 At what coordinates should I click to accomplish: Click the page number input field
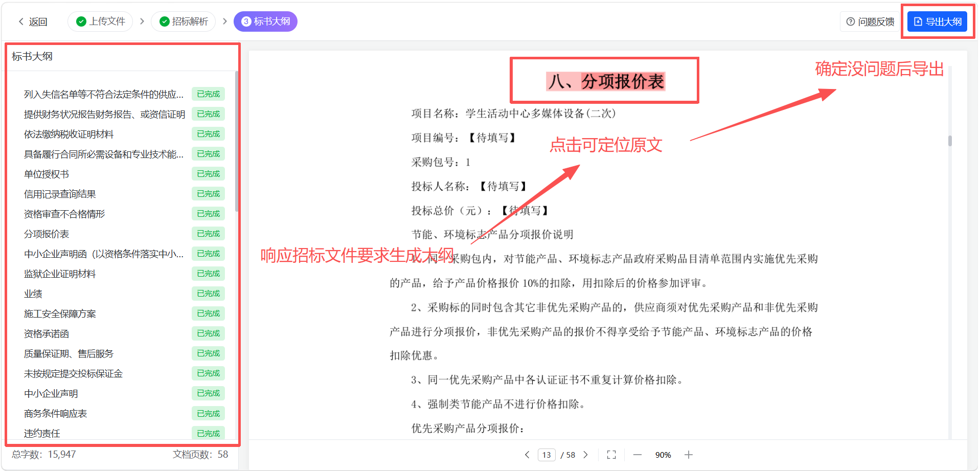point(546,455)
